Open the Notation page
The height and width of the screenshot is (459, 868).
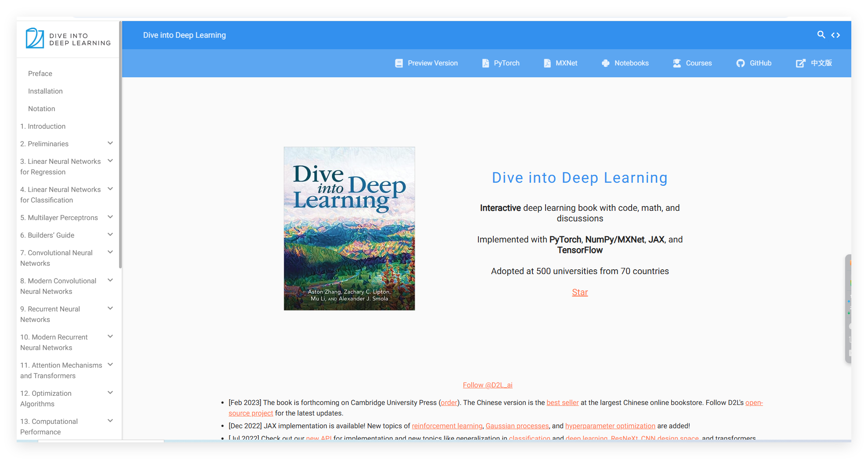pos(42,108)
